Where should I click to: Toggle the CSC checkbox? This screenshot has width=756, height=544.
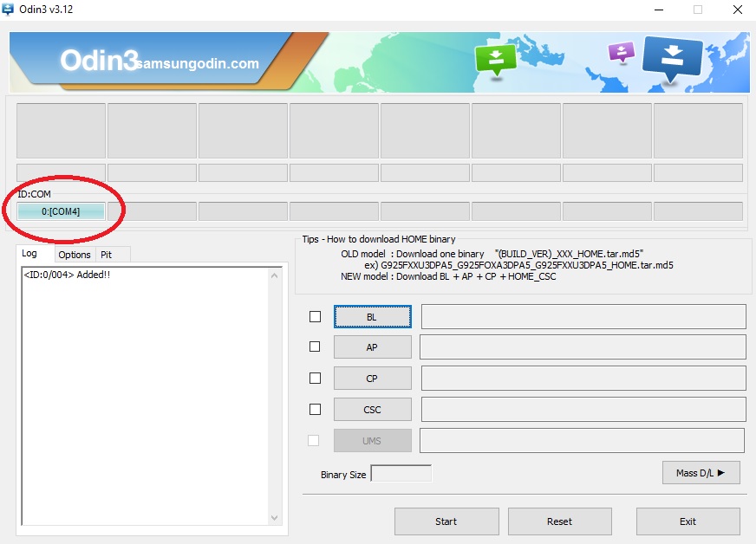point(316,409)
